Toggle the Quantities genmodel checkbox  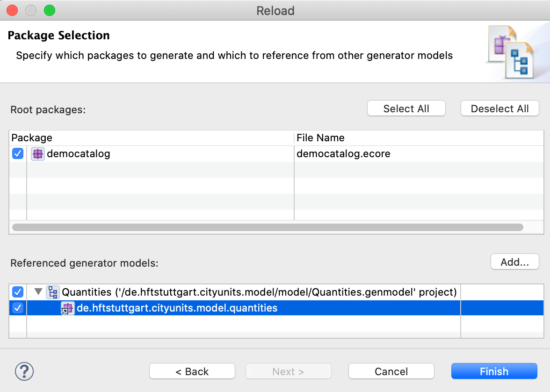pos(18,292)
